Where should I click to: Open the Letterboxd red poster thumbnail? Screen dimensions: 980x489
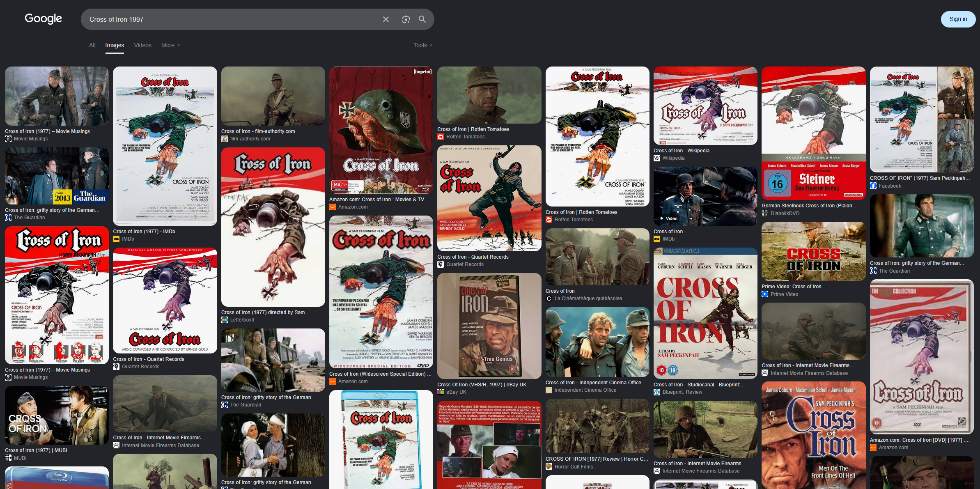pos(273,227)
